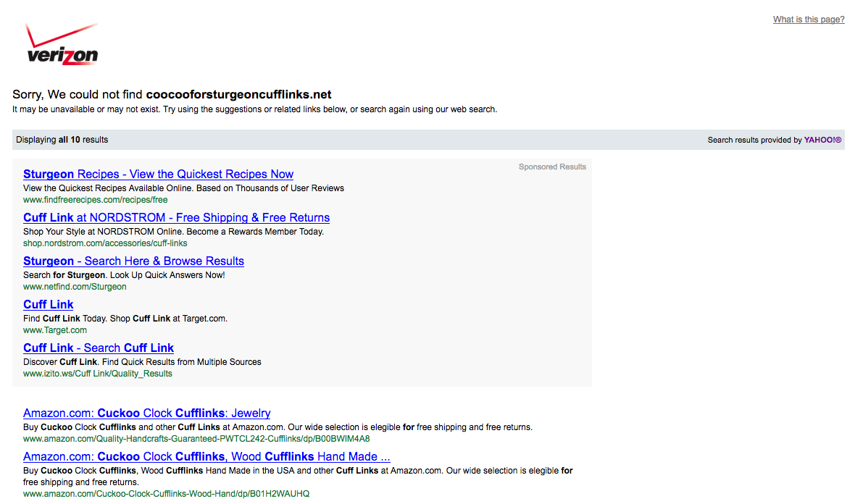Open 'Sturgeon Recipes - View the Quickest Recipes Now'
Image resolution: width=855 pixels, height=504 pixels.
(x=158, y=175)
